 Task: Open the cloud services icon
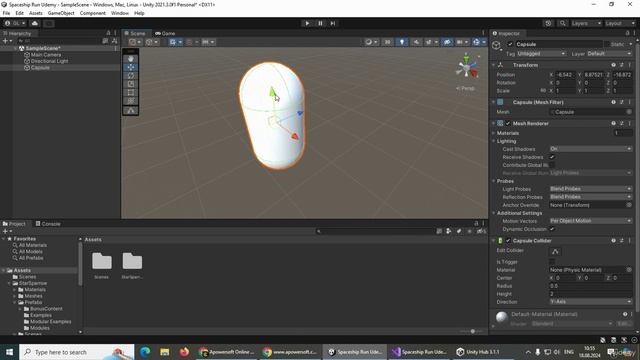[35, 23]
